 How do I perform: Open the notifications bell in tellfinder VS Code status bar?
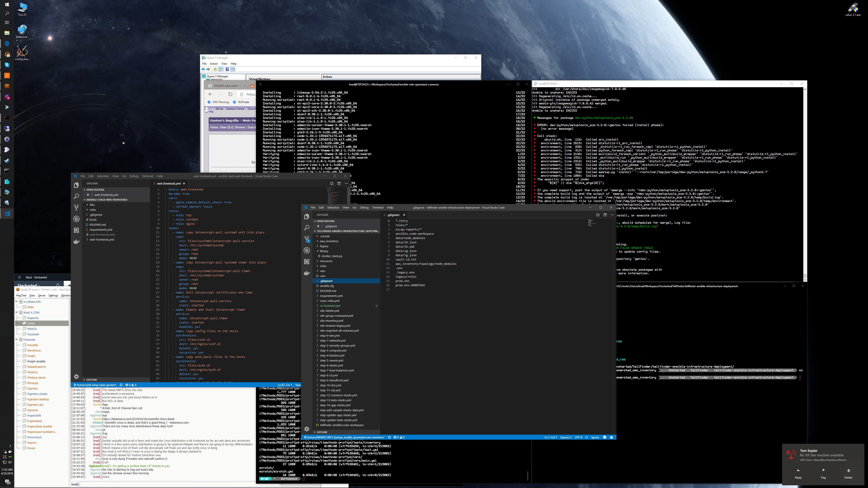pos(612,437)
